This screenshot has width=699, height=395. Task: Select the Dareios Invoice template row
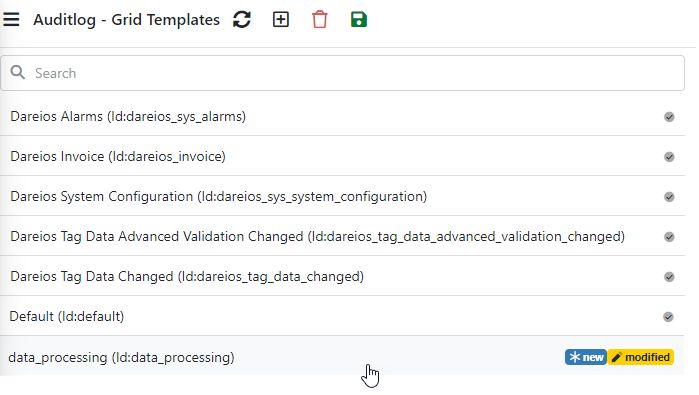pos(342,156)
